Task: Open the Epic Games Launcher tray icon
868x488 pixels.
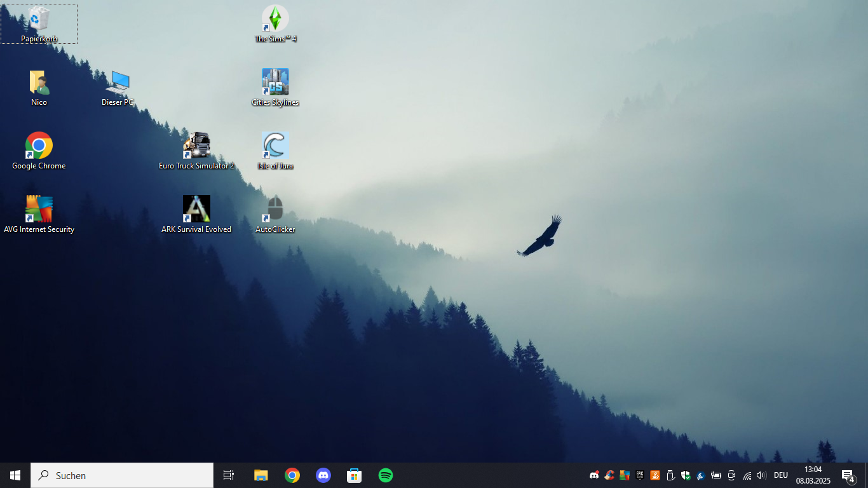Action: tap(639, 475)
